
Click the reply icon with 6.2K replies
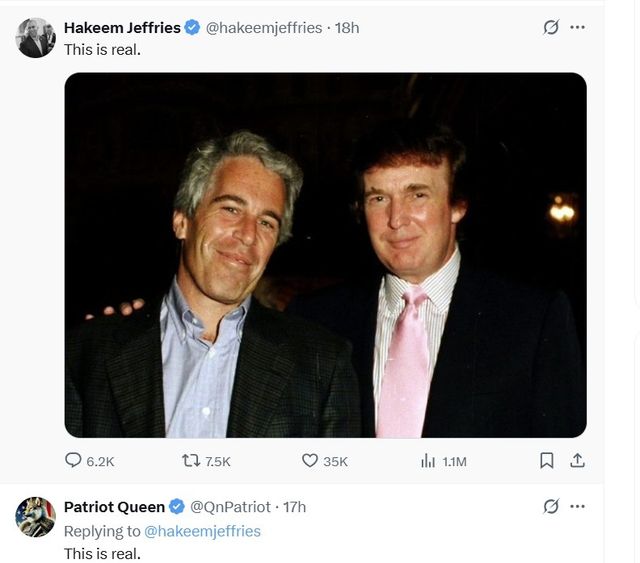coord(73,461)
